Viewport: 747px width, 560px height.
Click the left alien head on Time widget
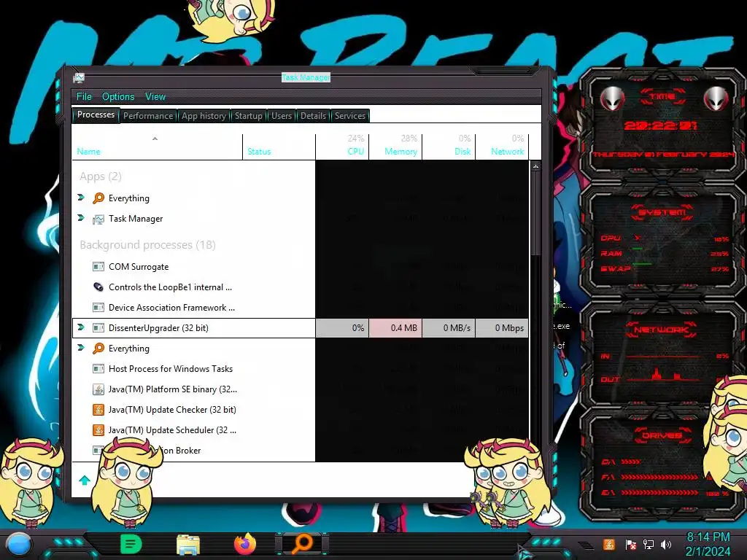612,98
